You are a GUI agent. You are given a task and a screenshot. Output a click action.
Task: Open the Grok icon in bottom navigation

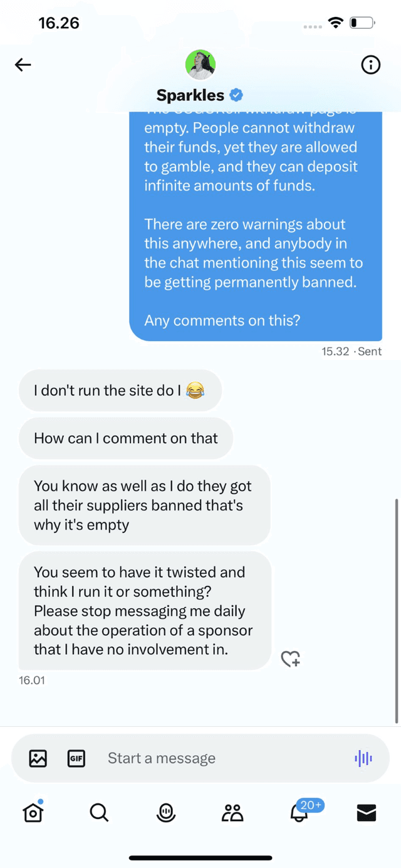(x=165, y=812)
